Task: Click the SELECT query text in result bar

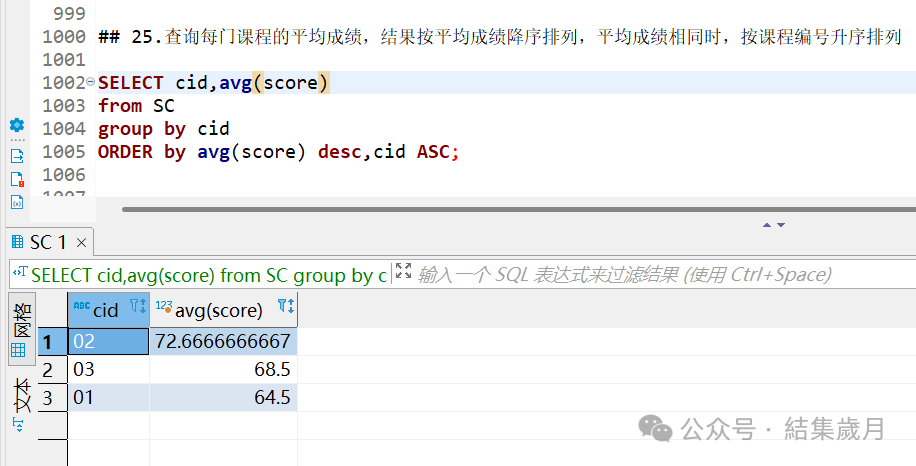Action: (x=209, y=275)
